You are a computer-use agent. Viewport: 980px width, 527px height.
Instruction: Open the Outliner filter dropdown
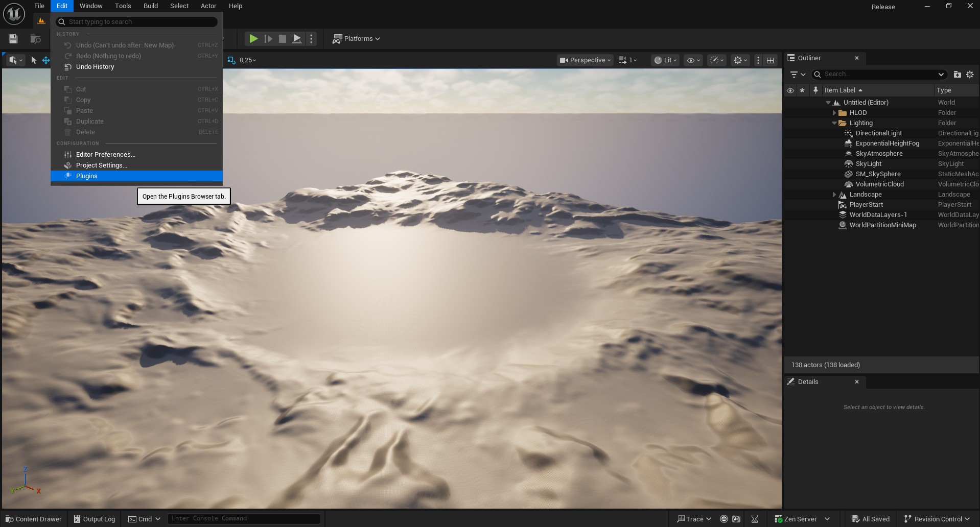798,75
